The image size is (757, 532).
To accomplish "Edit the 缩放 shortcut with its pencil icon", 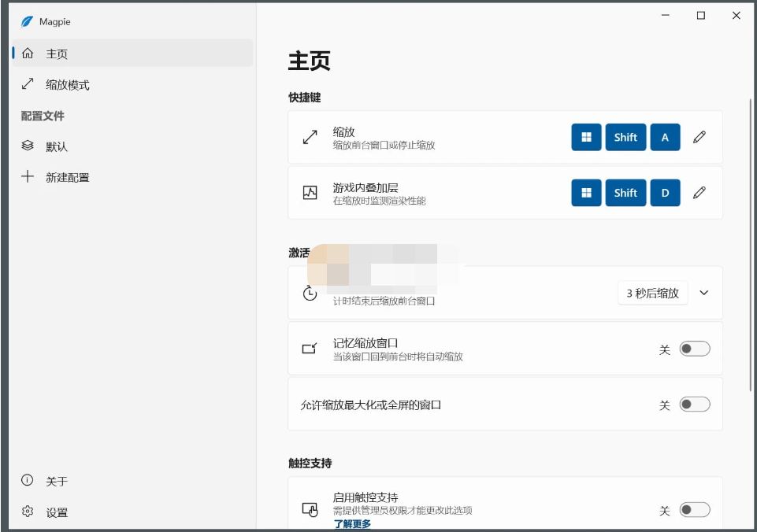I will [x=699, y=137].
